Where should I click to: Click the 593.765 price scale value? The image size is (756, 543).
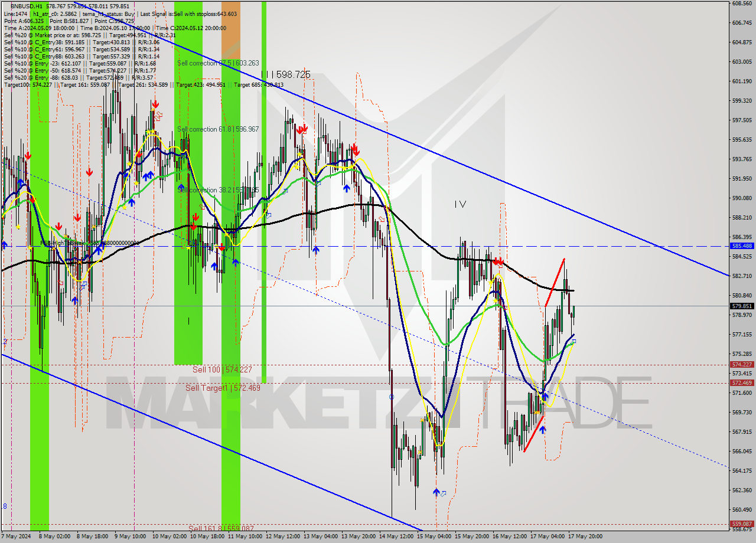[x=741, y=159]
